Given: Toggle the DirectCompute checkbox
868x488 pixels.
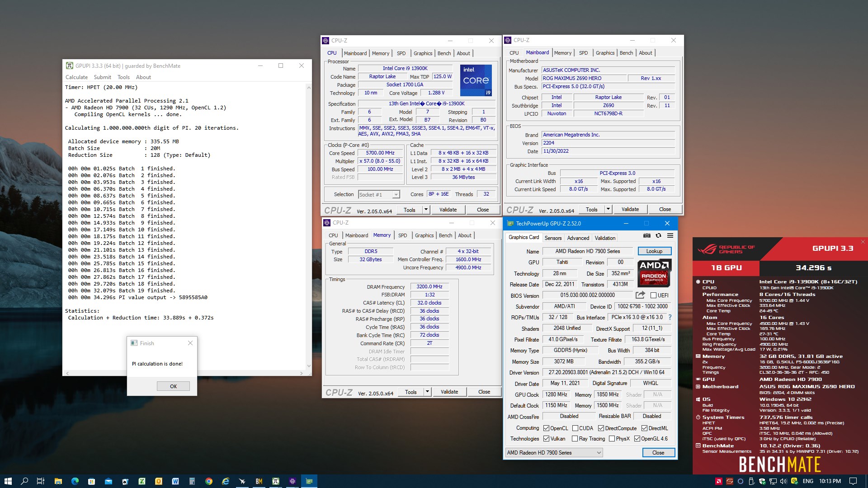Looking at the screenshot, I should [x=601, y=428].
